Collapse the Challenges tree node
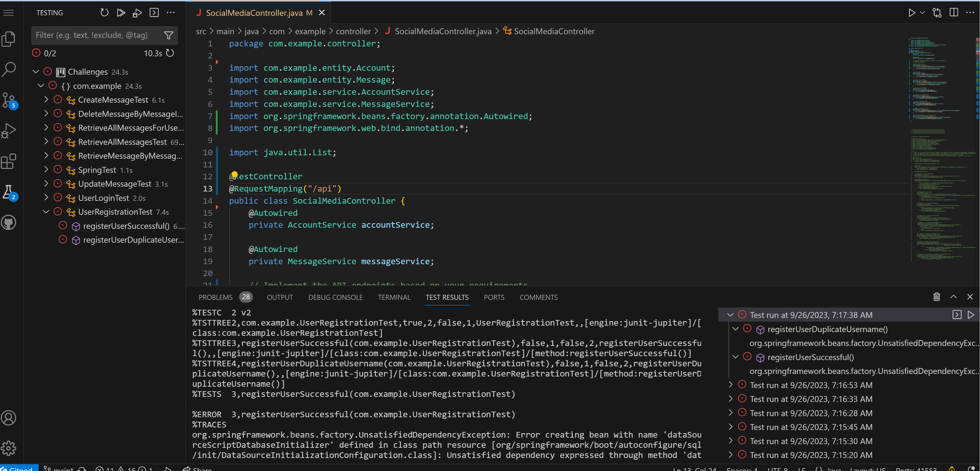This screenshot has width=980, height=471. [36, 72]
